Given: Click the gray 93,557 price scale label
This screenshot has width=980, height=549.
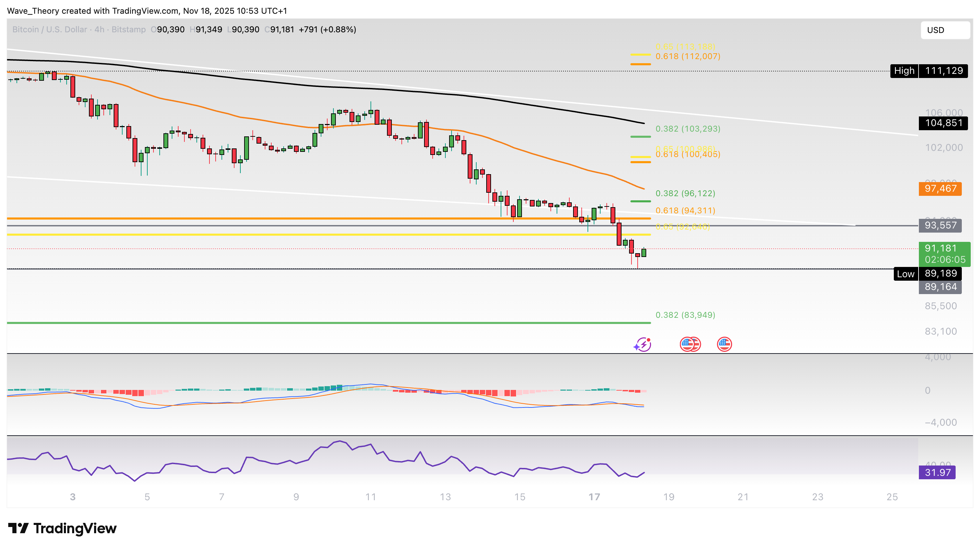Looking at the screenshot, I should [940, 225].
